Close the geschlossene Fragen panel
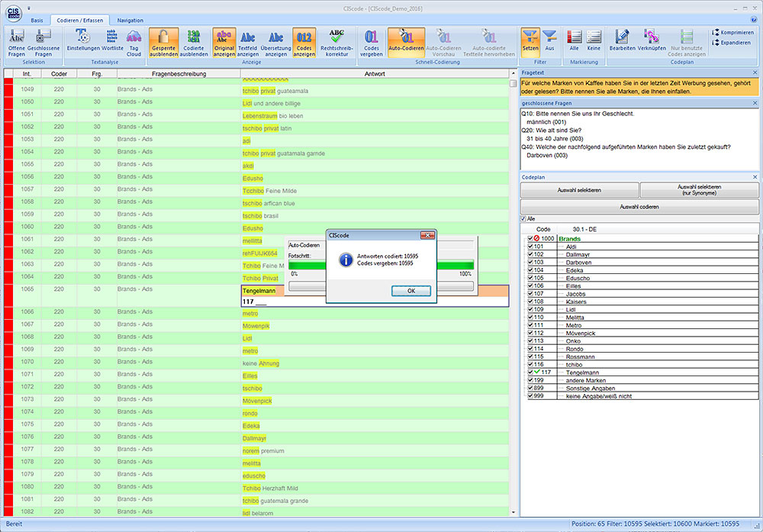Image resolution: width=763 pixels, height=532 pixels. [755, 103]
